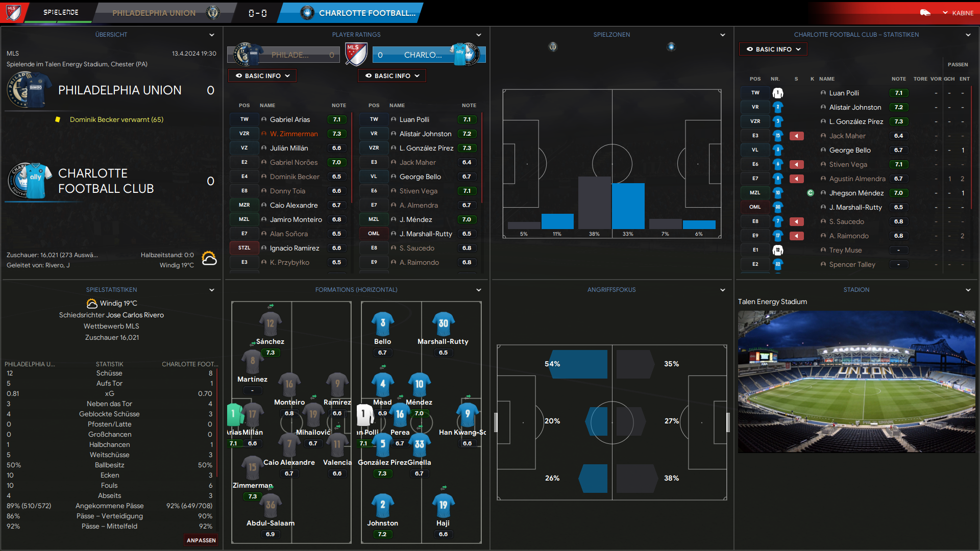Open Basic Info dropdown in statistics panel
This screenshot has width=980, height=551.
(x=773, y=49)
